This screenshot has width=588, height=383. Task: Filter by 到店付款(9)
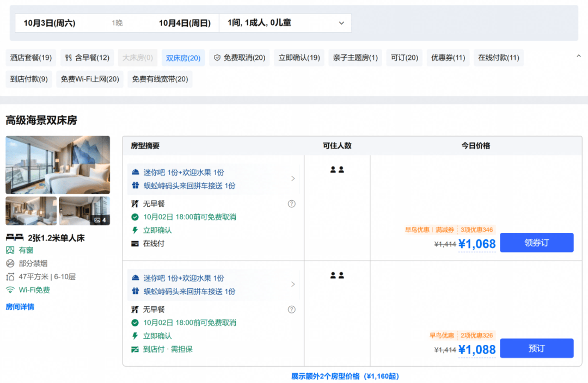pyautogui.click(x=29, y=79)
